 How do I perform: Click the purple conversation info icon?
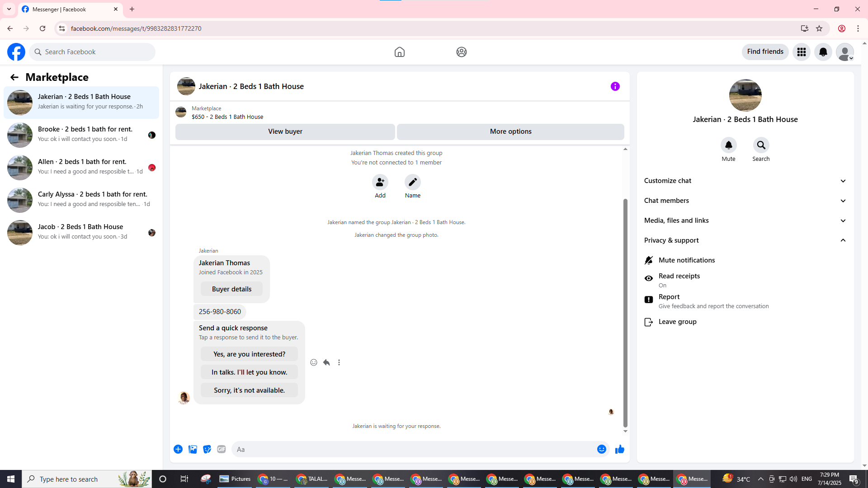point(615,86)
